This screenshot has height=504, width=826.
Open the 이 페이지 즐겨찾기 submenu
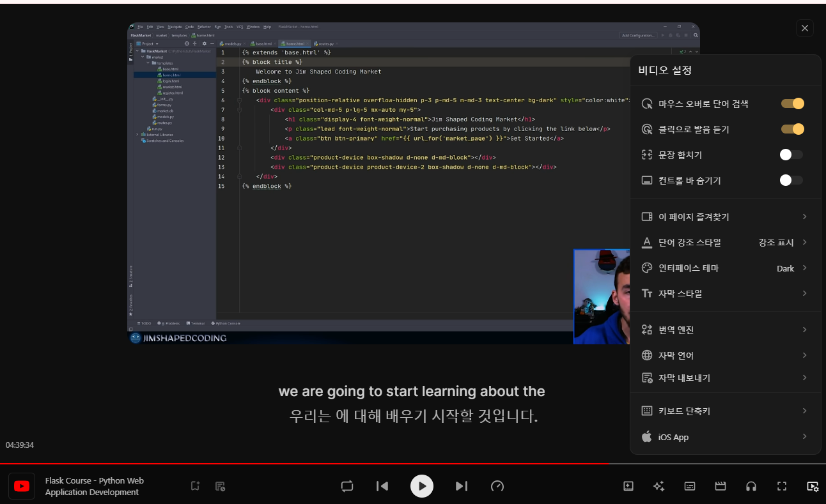725,217
